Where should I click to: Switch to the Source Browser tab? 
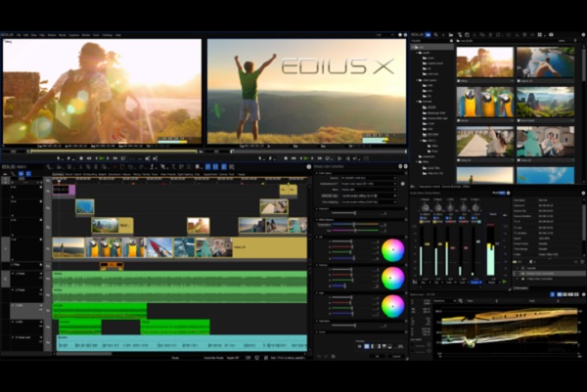[451, 187]
